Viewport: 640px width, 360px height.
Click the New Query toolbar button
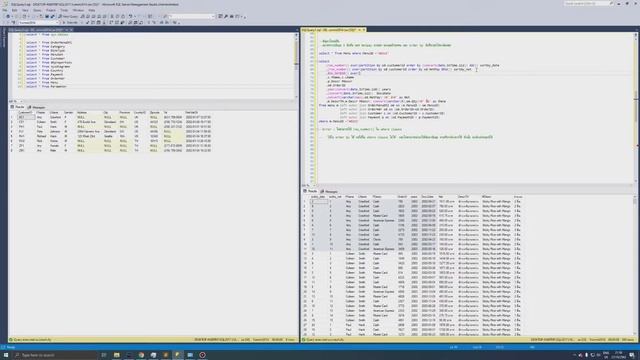point(68,16)
